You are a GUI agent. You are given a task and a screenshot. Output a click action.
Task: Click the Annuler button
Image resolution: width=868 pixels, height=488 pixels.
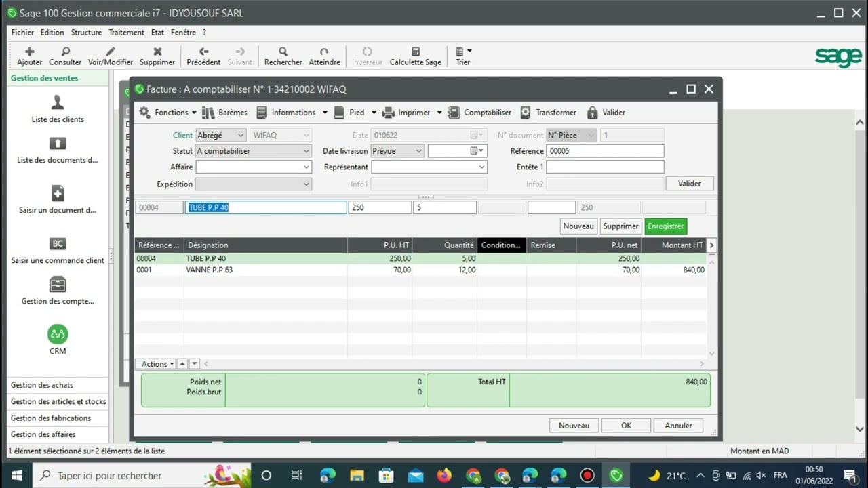[678, 426]
